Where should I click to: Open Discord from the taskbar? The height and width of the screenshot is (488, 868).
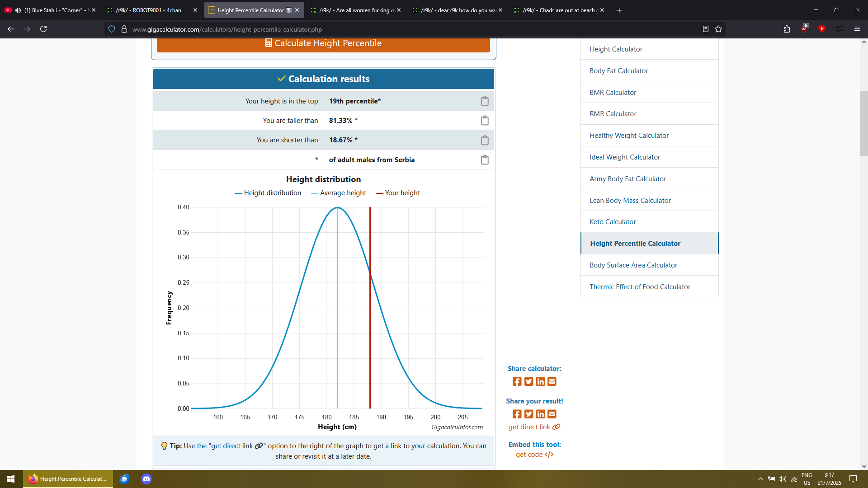coord(146,479)
